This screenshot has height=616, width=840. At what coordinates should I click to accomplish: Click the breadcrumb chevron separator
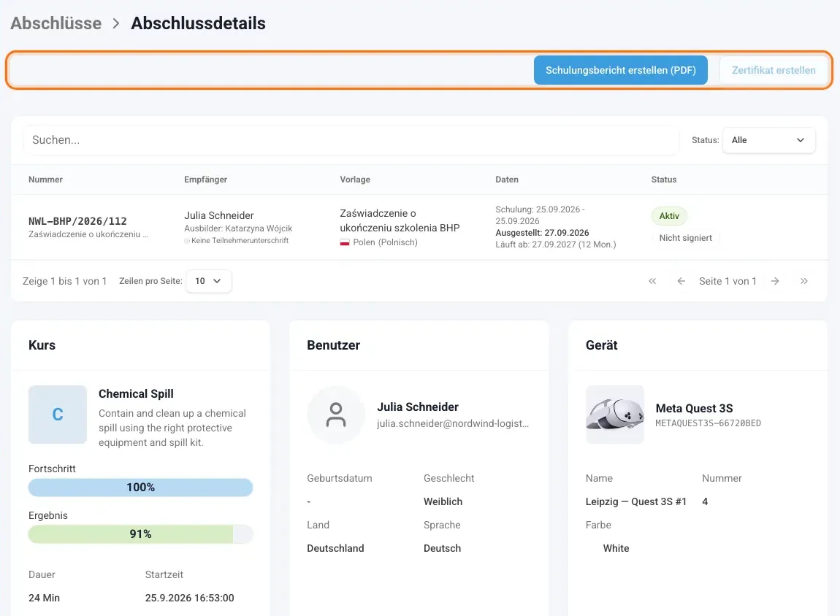pyautogui.click(x=115, y=23)
